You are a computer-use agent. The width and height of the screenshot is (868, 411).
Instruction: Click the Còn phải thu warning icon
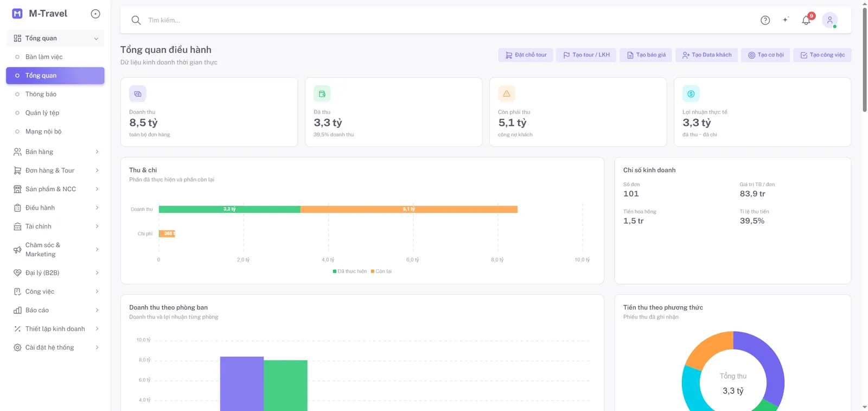[x=507, y=94]
